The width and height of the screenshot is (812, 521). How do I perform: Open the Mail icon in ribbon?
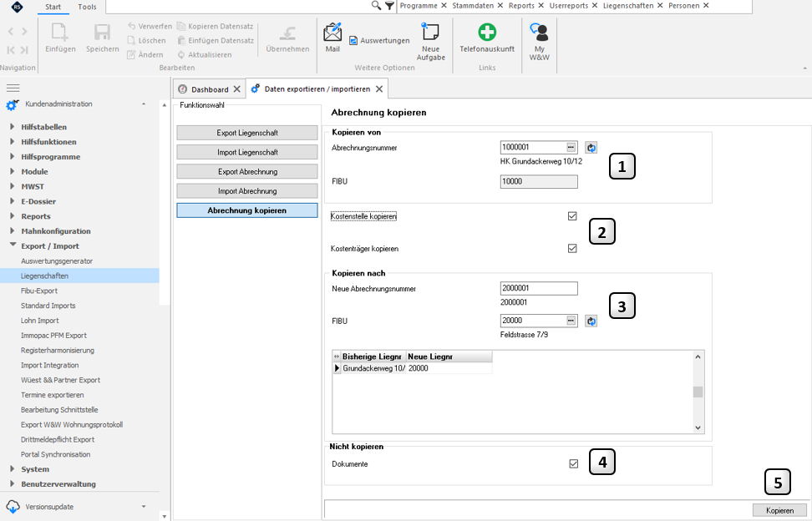(332, 33)
